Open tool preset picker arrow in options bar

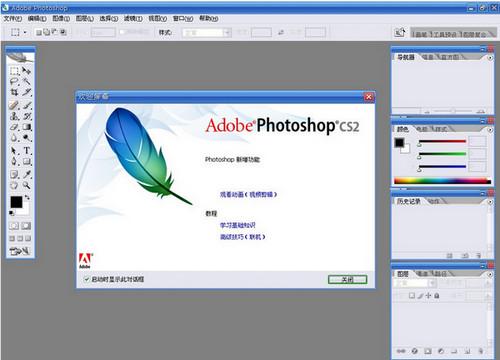(25, 32)
